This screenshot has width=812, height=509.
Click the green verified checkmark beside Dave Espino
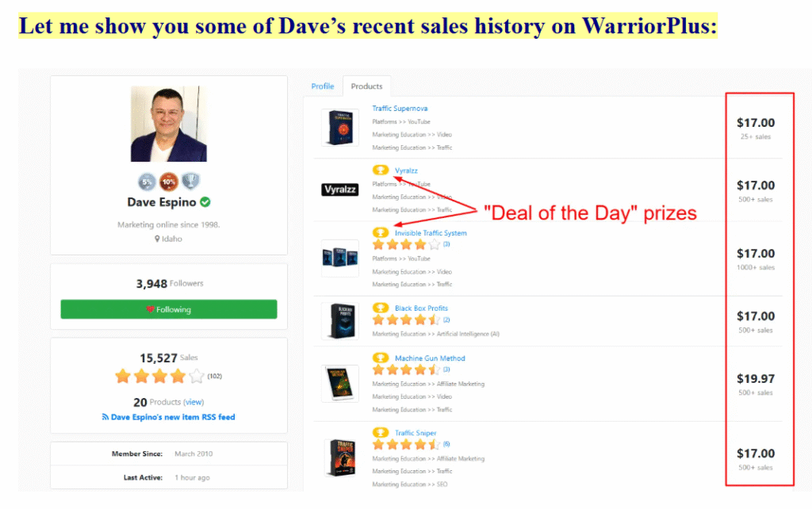pos(205,202)
